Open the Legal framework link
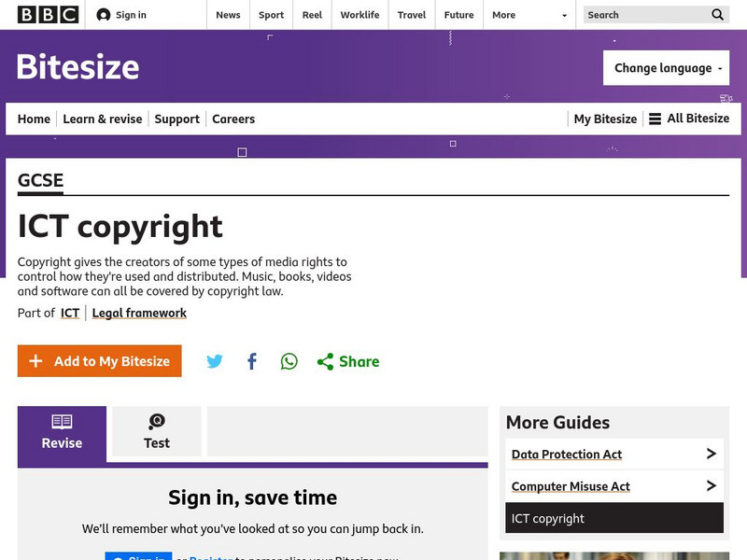The height and width of the screenshot is (560, 747). 139,313
